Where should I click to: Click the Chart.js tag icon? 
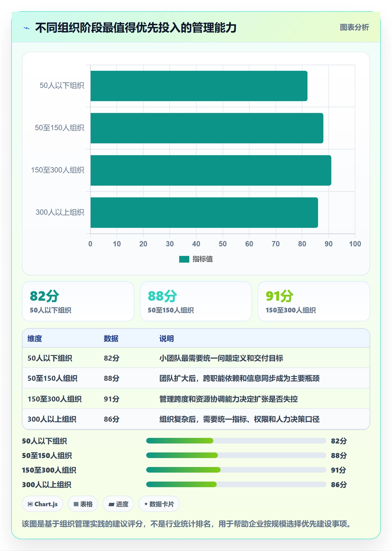[30, 504]
